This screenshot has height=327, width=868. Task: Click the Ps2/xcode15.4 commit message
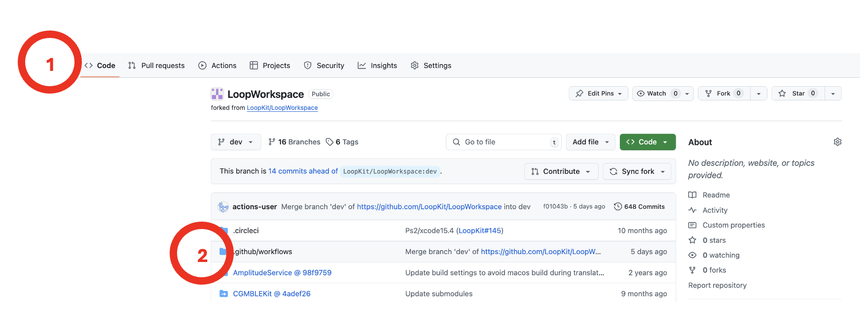point(430,230)
